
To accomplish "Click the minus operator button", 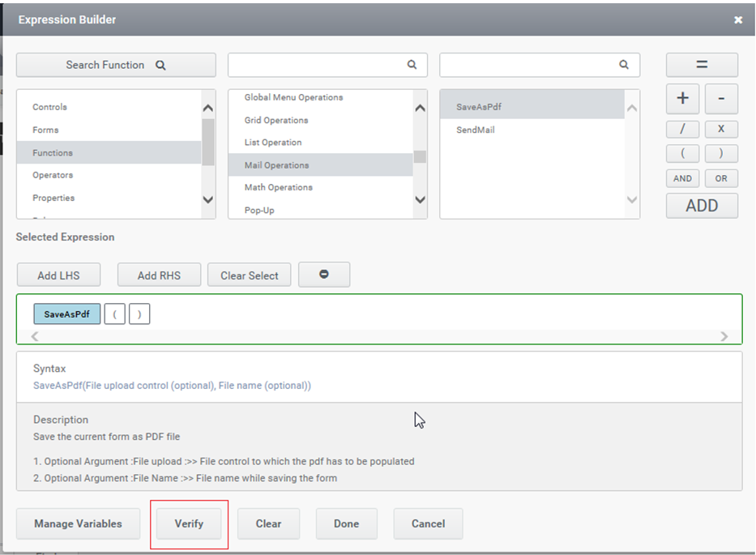I will click(x=721, y=98).
